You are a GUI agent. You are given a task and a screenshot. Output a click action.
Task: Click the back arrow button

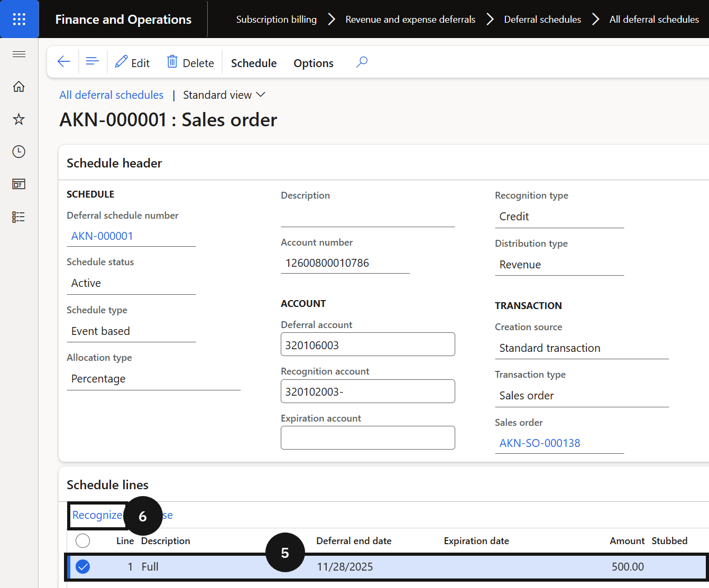point(63,62)
